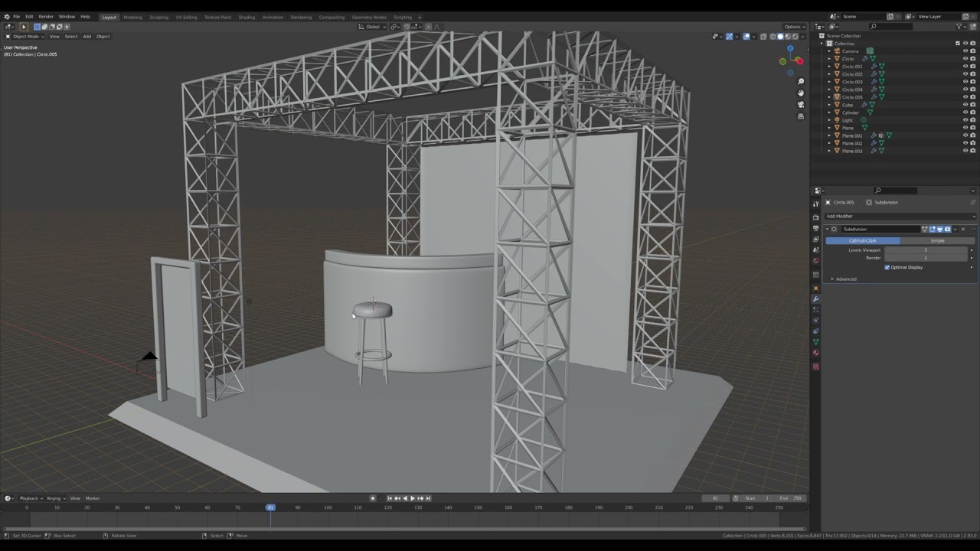Click the current frame 81 marker in timeline

point(270,507)
